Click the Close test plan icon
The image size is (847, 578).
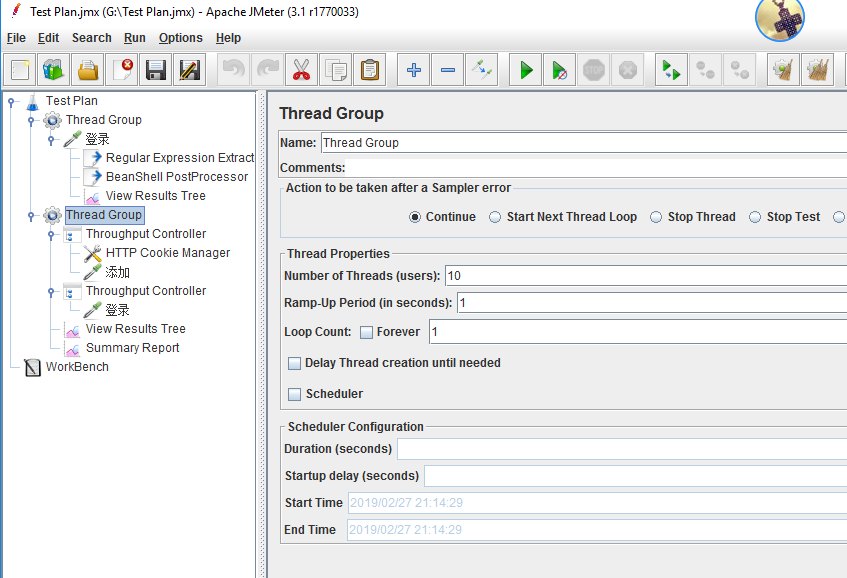coord(122,70)
